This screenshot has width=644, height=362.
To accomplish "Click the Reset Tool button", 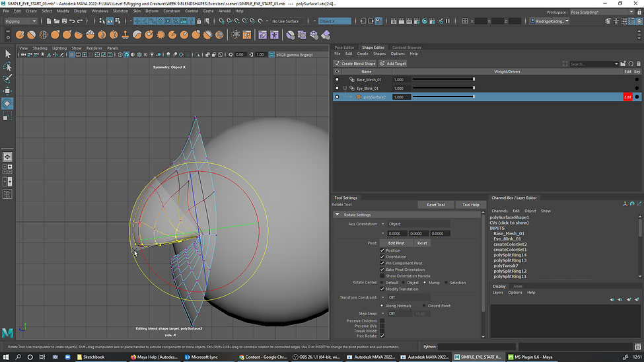I will pos(436,205).
